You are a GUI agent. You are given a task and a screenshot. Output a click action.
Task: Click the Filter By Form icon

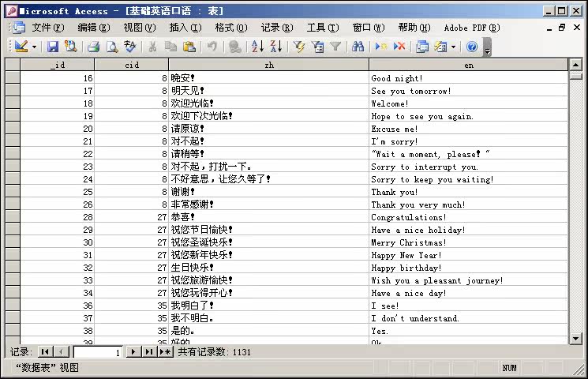click(x=318, y=47)
